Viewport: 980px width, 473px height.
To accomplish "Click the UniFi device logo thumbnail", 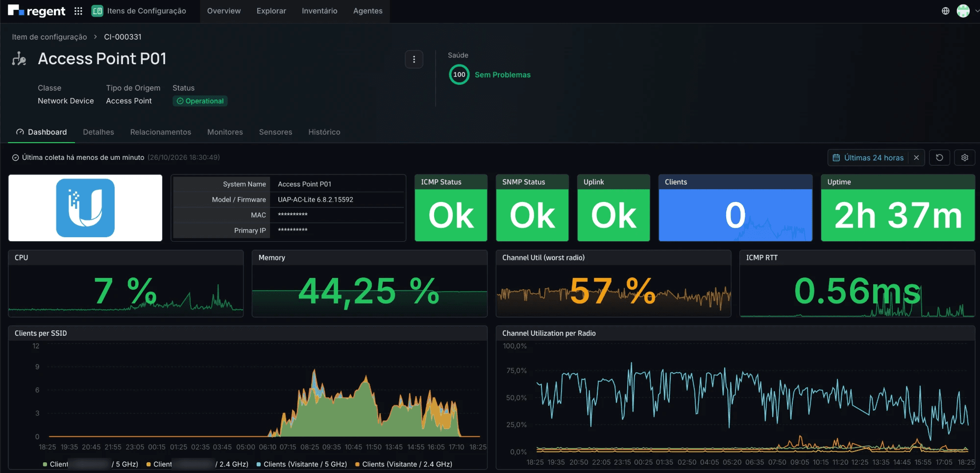I will (85, 208).
